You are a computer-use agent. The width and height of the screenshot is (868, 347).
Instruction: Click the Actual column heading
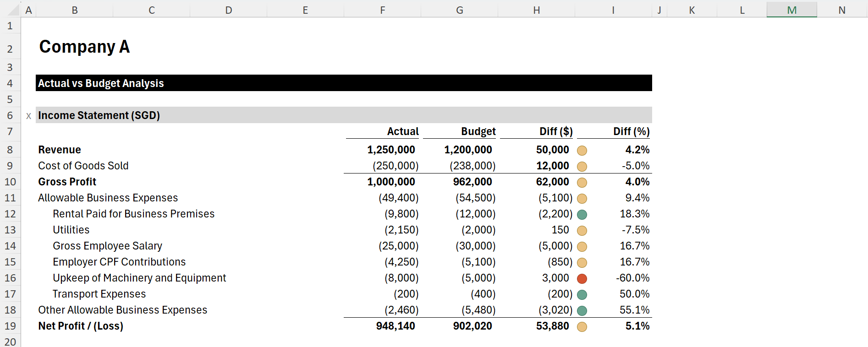click(x=403, y=131)
